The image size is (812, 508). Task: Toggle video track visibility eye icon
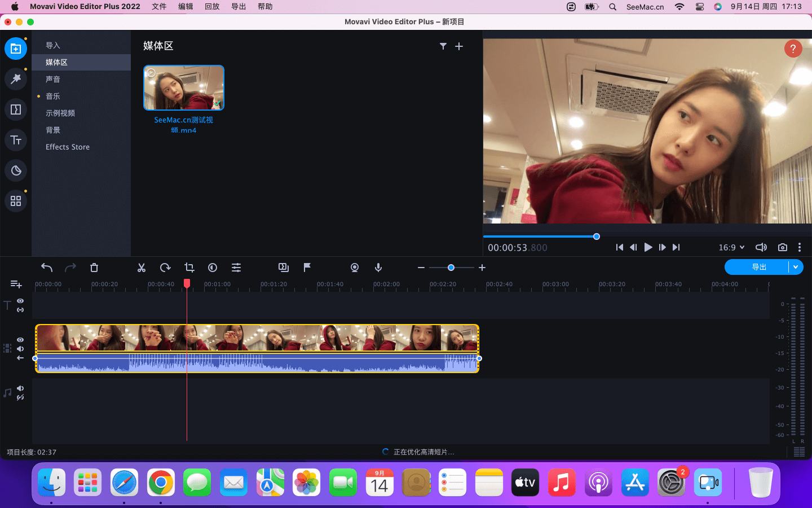(x=20, y=340)
